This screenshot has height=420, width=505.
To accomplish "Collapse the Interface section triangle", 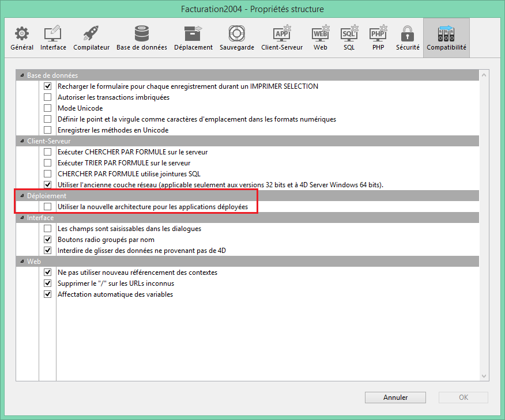I will pos(22,218).
